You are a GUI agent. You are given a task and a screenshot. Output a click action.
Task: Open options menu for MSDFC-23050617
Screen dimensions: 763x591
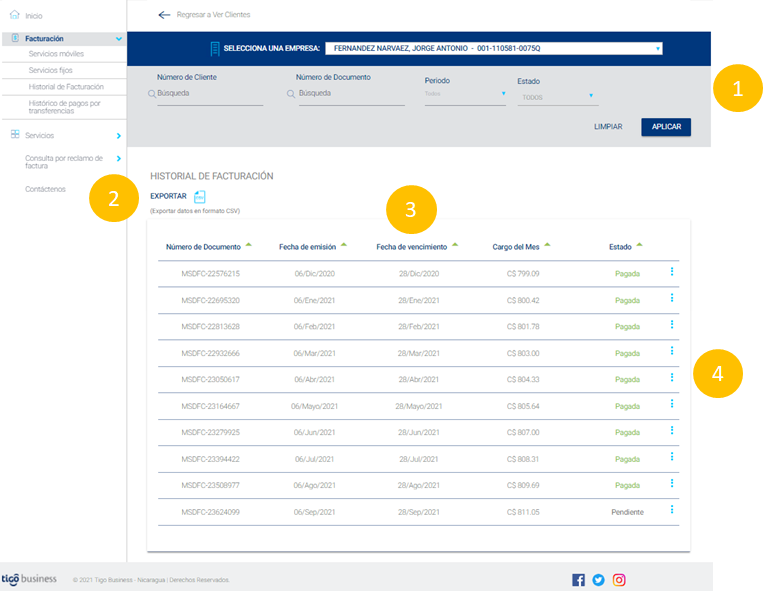pos(672,377)
